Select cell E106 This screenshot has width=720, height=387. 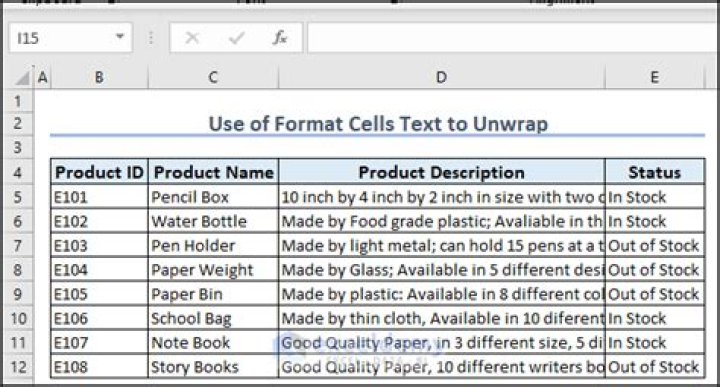point(99,319)
